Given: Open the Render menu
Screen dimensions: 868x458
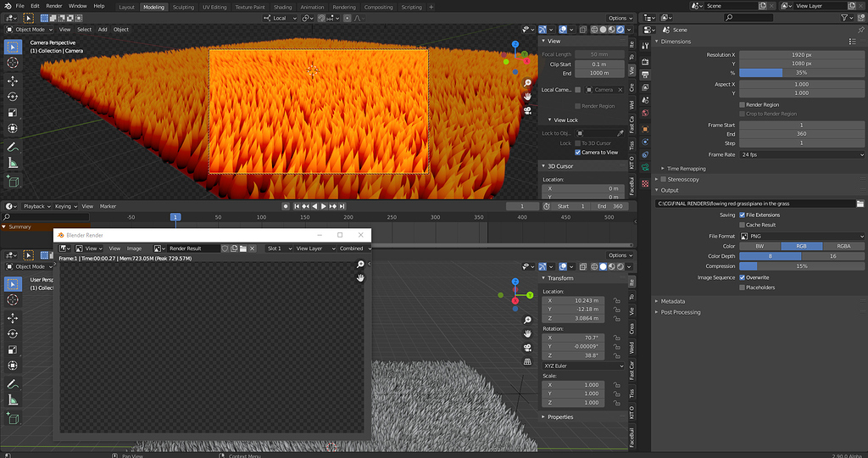Looking at the screenshot, I should [x=53, y=6].
